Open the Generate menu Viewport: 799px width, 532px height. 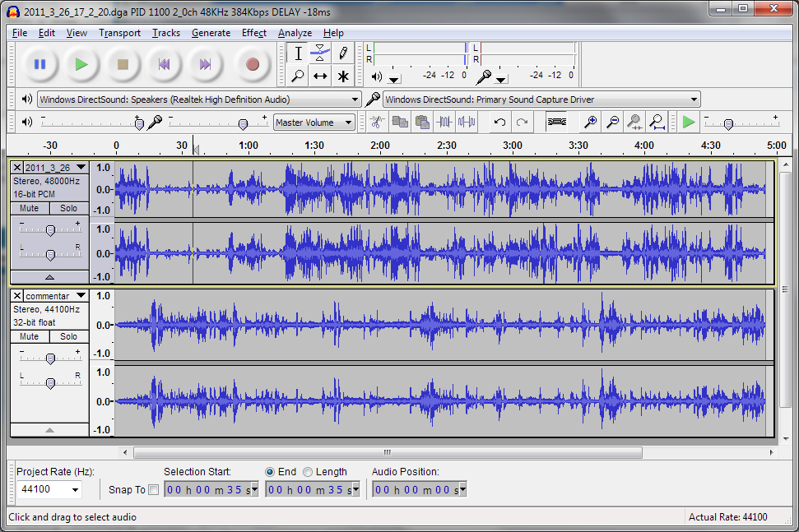point(211,33)
